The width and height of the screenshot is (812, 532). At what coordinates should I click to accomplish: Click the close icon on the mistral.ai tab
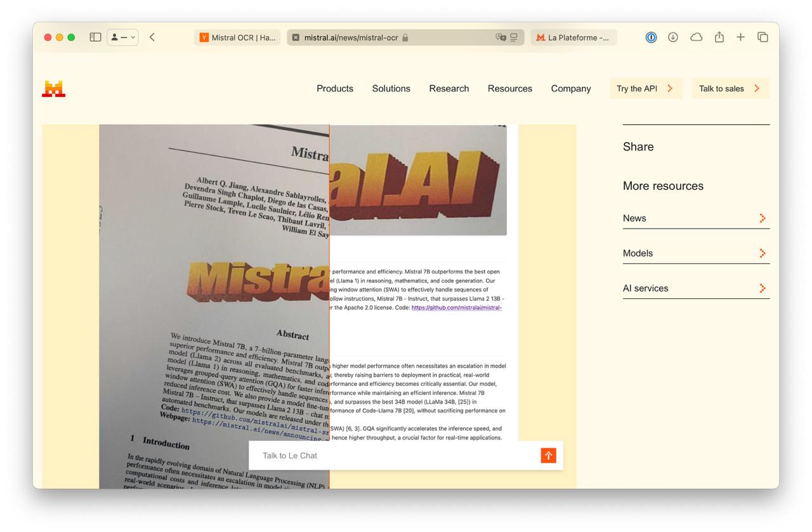point(296,37)
